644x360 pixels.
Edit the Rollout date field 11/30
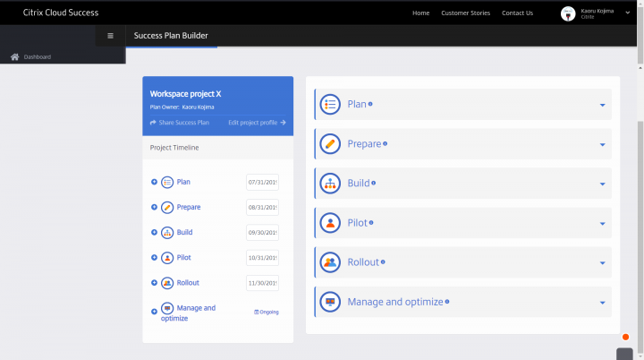tap(262, 283)
